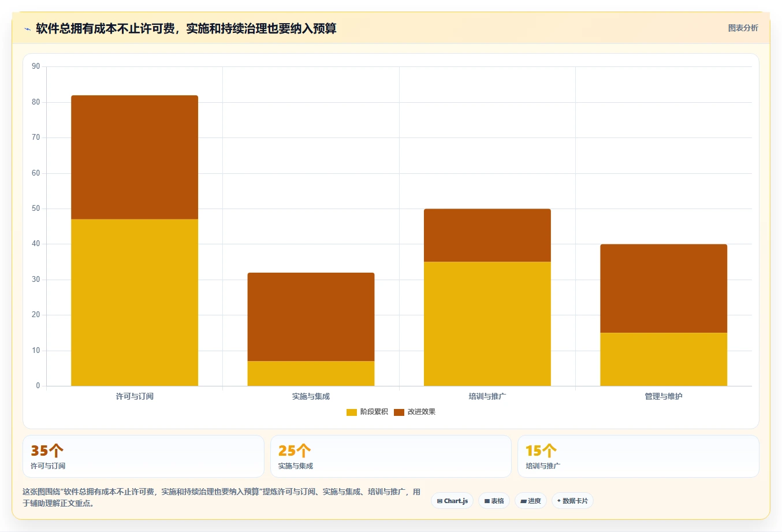Click the brown segment of 管理与维护 bar
Viewport: 782px width, 532px height.
point(664,288)
